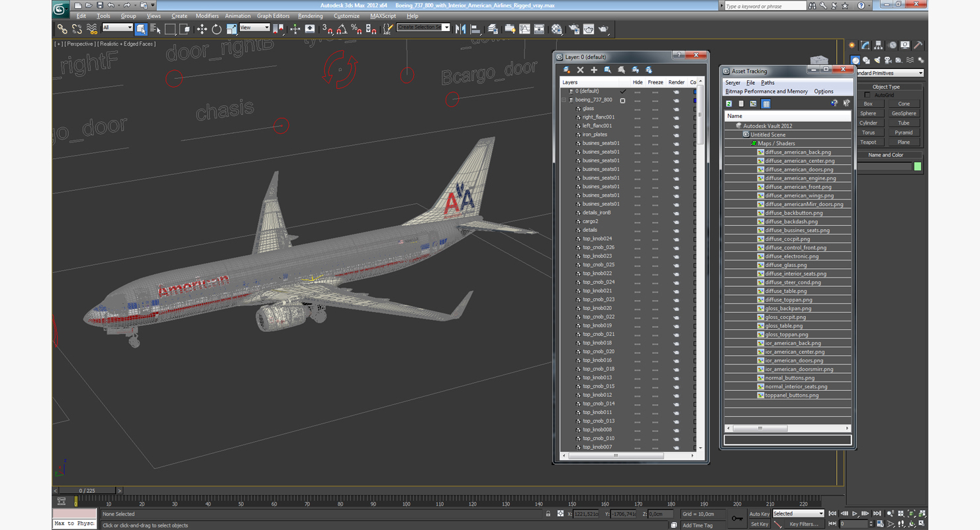Open the Material Editor
Viewport: 980px width, 530px height.
click(557, 29)
